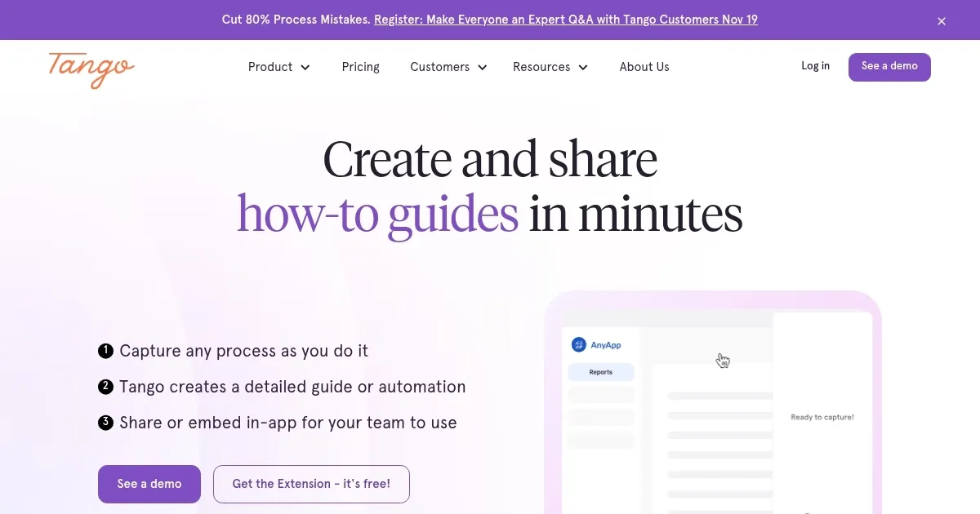The height and width of the screenshot is (514, 980).
Task: Click the AnyApp circular icon in preview
Action: pos(579,345)
